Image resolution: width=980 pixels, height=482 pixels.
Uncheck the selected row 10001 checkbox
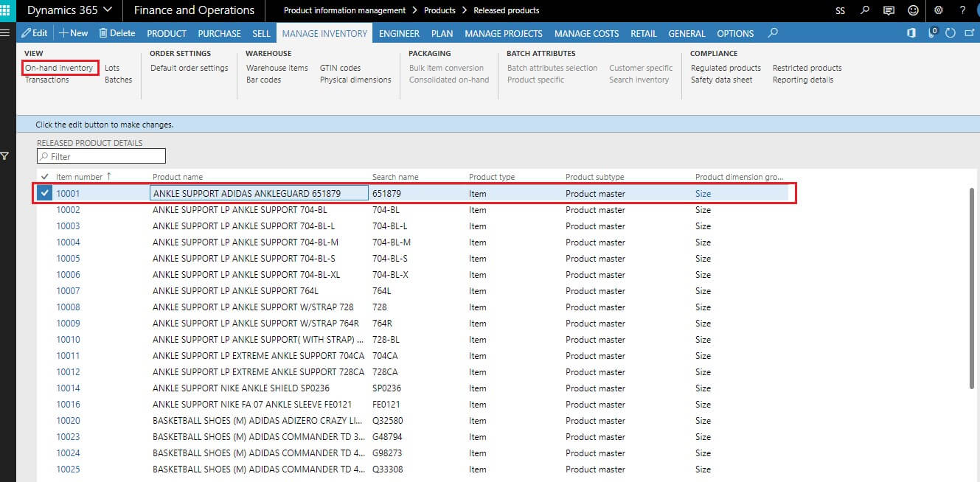(x=45, y=193)
